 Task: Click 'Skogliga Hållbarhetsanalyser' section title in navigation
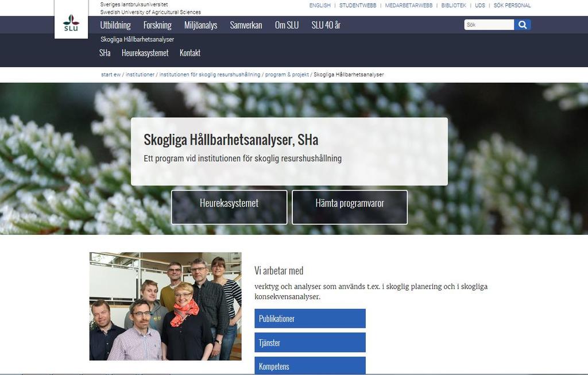pos(137,40)
